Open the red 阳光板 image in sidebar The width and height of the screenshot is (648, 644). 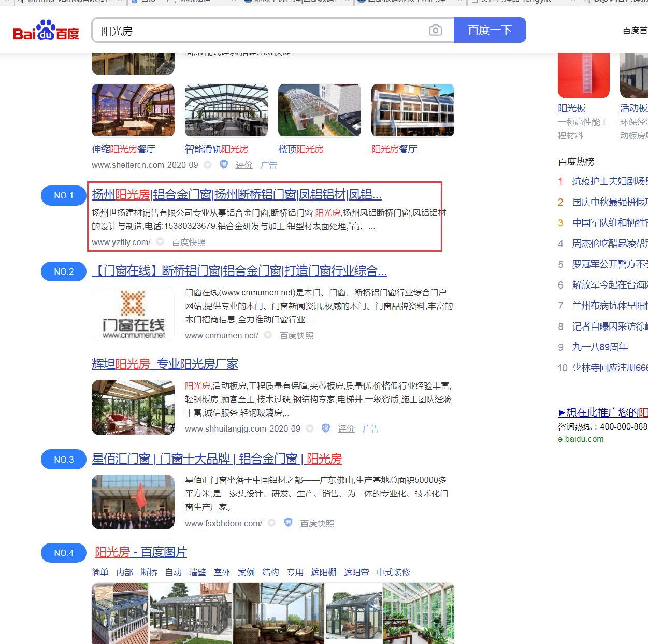click(x=584, y=76)
